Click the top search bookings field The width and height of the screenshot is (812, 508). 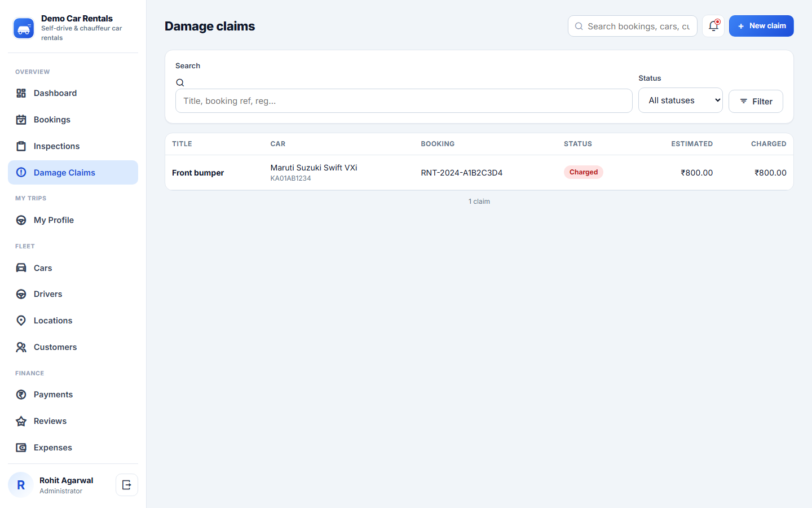633,26
